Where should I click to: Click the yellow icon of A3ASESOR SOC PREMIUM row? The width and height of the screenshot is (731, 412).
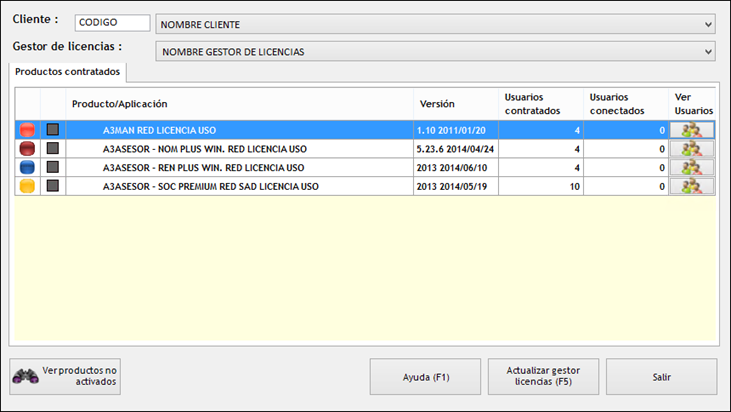click(27, 186)
